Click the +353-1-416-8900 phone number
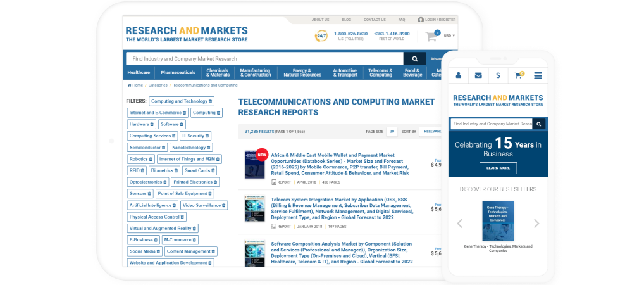This screenshot has height=285, width=644. (392, 34)
